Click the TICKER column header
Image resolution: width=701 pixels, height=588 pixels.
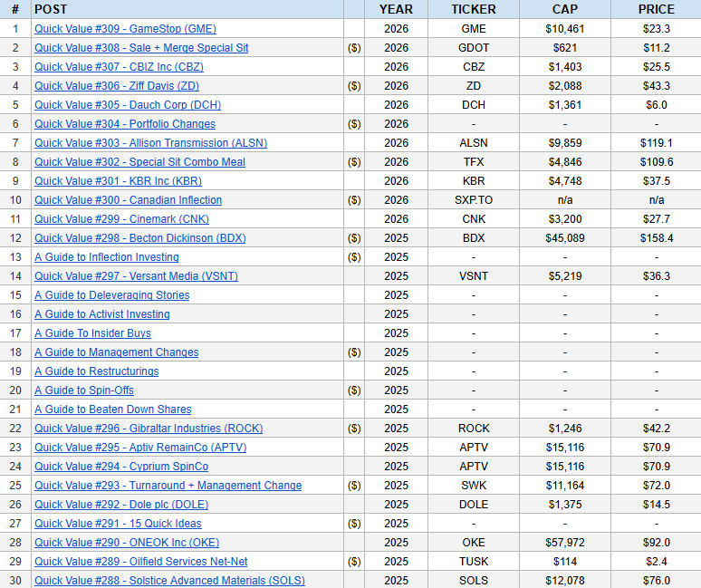click(474, 9)
